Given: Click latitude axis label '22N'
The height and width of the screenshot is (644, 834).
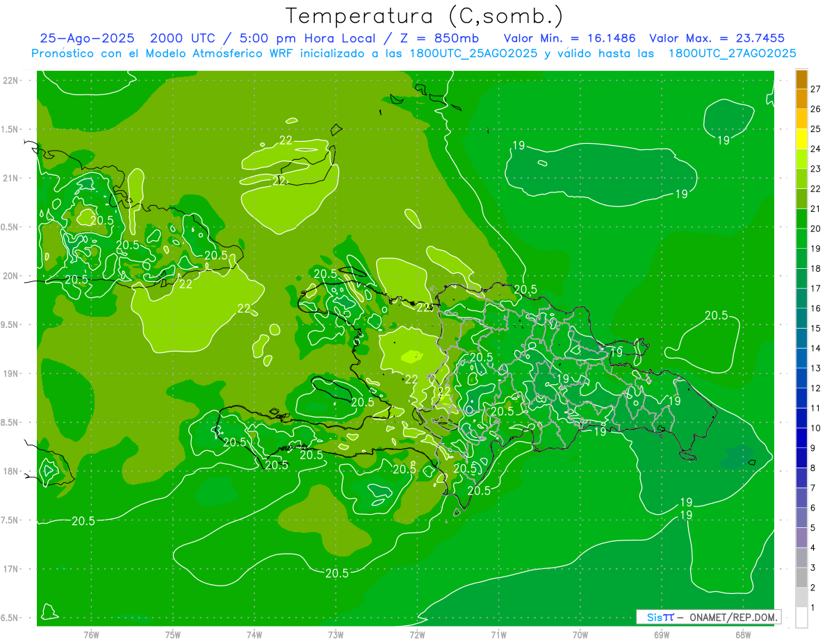Looking at the screenshot, I should tap(10, 81).
